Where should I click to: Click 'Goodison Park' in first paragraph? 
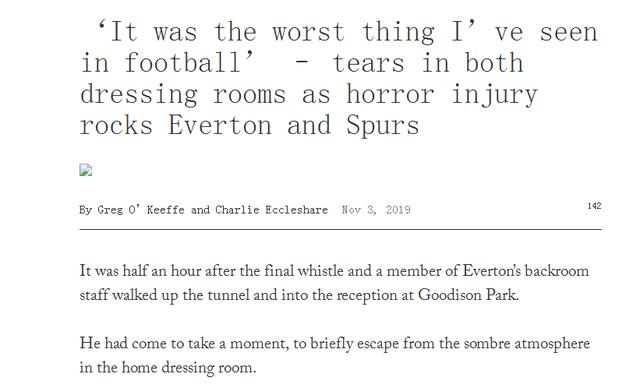coord(468,295)
